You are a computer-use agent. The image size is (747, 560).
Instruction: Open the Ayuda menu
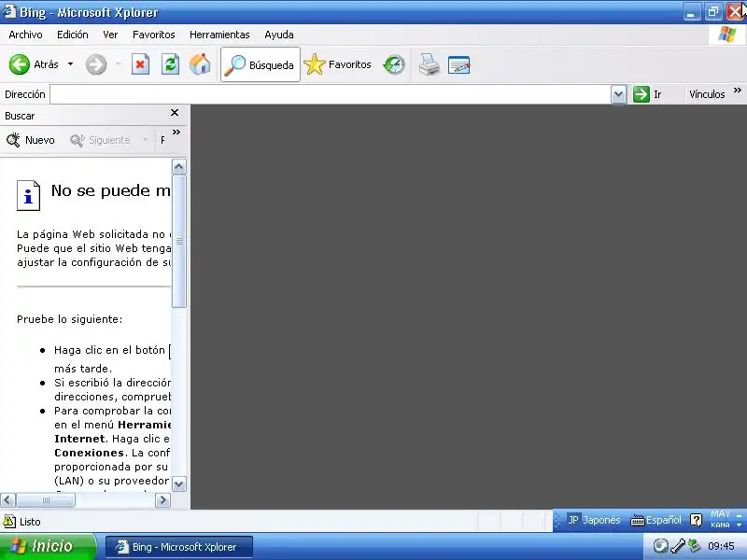(x=278, y=35)
